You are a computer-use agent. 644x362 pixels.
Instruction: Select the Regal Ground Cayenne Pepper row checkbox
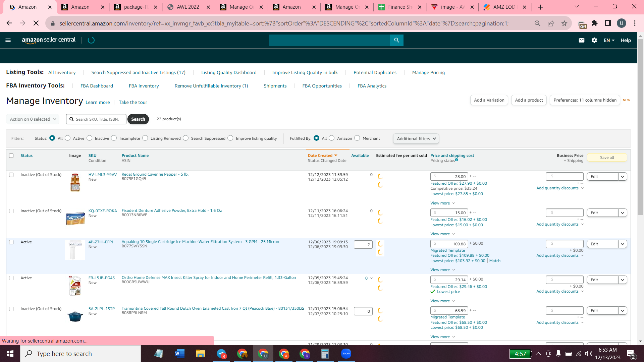pos(11,175)
